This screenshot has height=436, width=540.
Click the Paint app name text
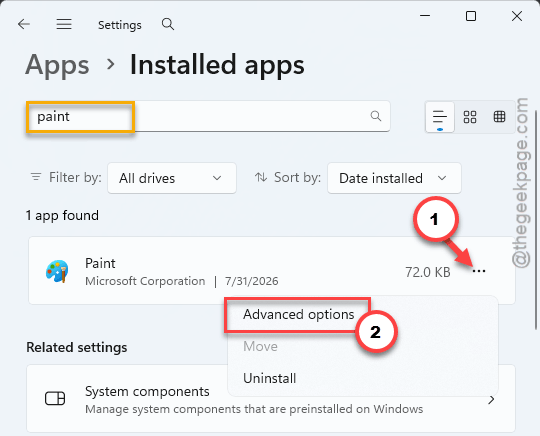click(100, 263)
